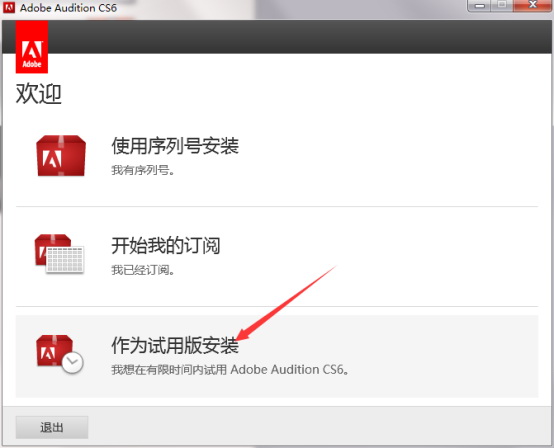
Task: Click the red box serial number install icon
Action: [61, 155]
